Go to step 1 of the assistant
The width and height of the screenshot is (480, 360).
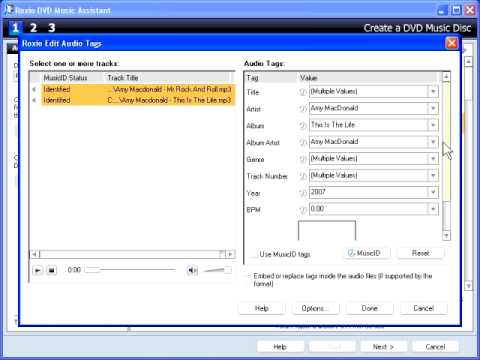click(15, 28)
